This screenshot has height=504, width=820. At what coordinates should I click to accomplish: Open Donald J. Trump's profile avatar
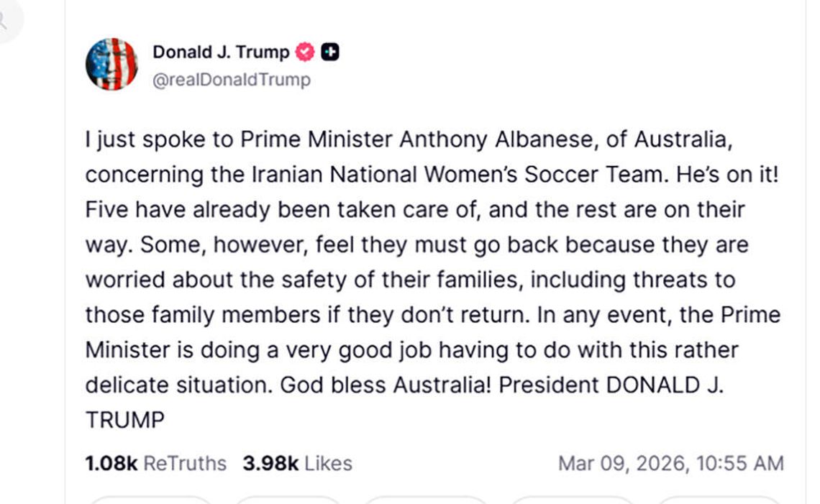(111, 63)
